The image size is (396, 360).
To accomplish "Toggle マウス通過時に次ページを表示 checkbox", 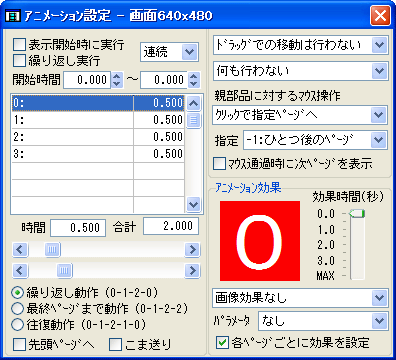I will click(219, 164).
